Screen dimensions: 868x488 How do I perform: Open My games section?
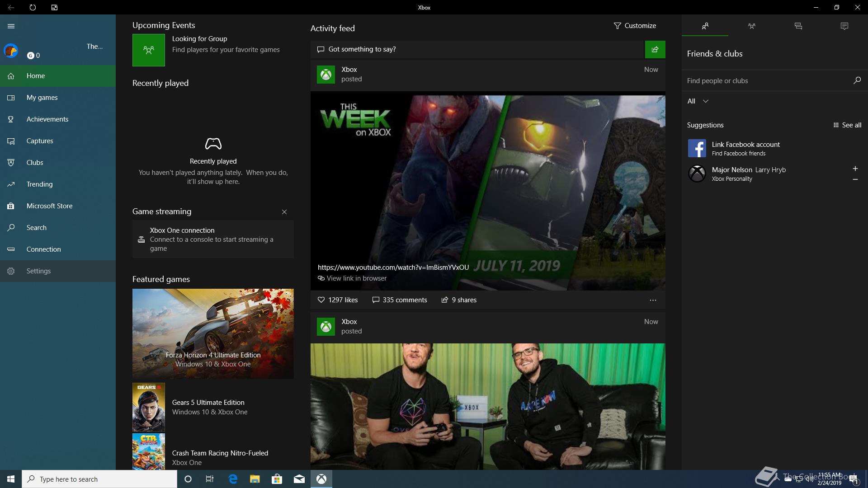tap(58, 98)
